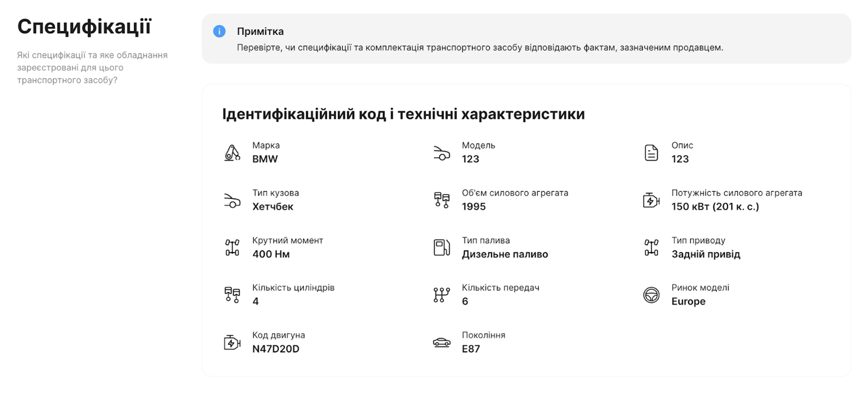Click the engine icon next to Код двигуна
Image resolution: width=868 pixels, height=393 pixels.
click(232, 342)
